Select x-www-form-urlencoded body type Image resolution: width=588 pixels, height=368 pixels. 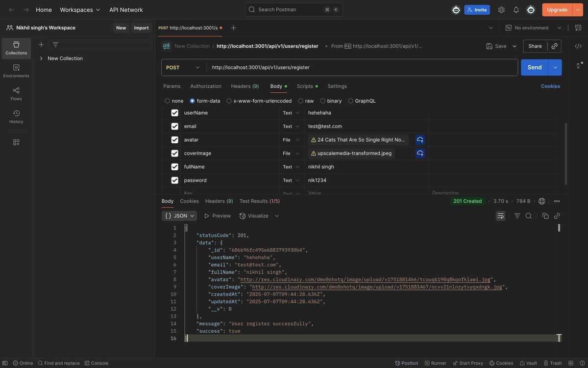click(229, 101)
